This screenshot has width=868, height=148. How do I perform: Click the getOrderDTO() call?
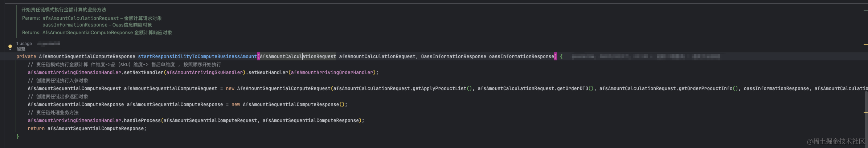pos(574,89)
